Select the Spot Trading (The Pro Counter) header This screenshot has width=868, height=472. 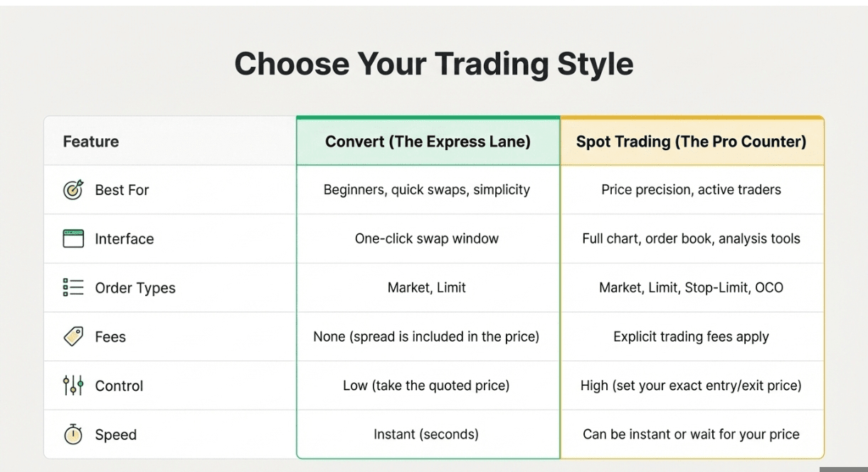tap(691, 142)
